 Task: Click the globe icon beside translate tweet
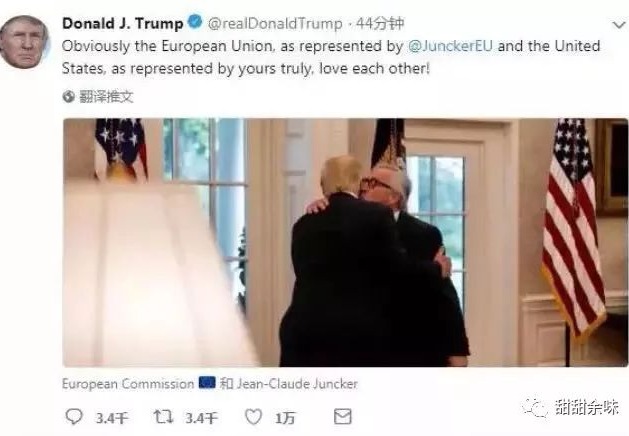pos(69,97)
